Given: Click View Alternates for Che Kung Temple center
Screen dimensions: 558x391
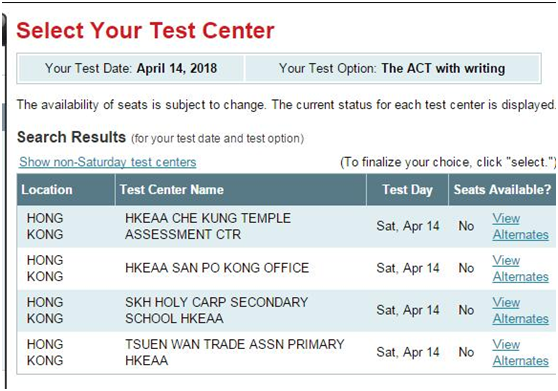Looking at the screenshot, I should pos(520,227).
